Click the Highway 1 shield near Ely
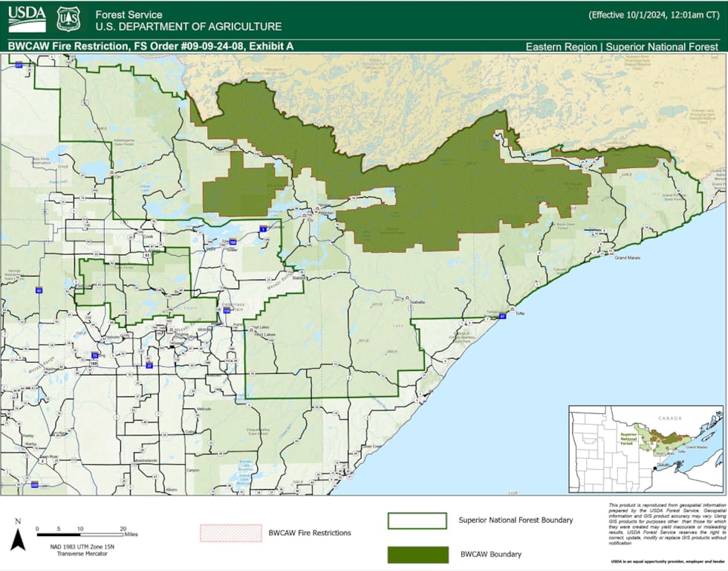The height and width of the screenshot is (571, 728). [x=262, y=229]
